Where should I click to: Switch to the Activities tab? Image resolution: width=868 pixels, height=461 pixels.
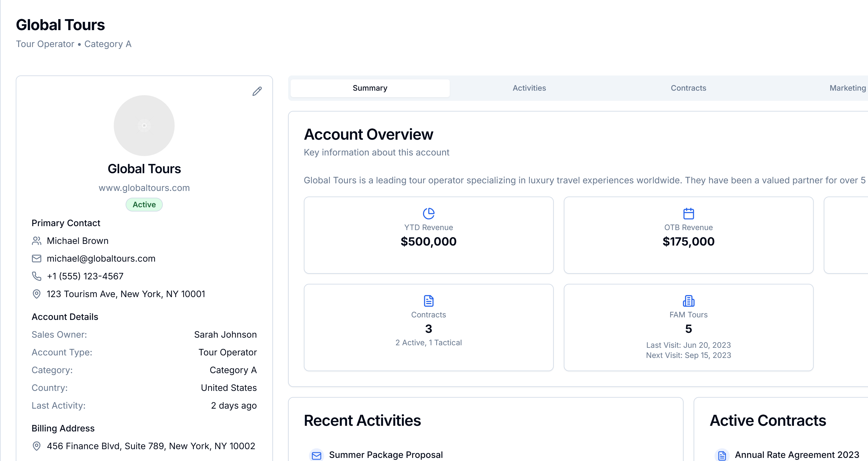point(529,88)
